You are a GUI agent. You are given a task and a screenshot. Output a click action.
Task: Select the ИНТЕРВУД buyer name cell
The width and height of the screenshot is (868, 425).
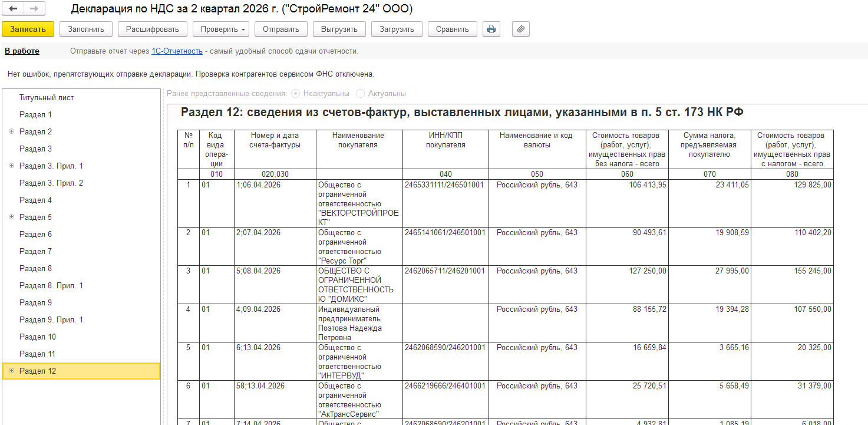click(x=359, y=361)
